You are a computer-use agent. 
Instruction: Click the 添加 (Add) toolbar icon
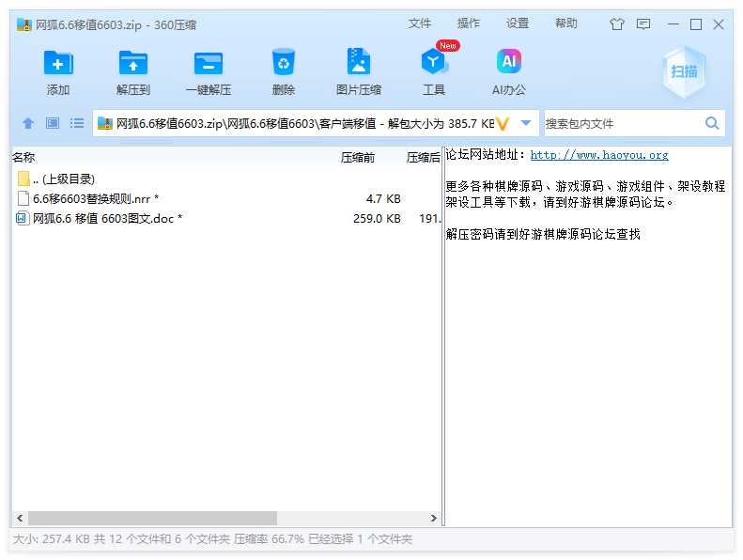[58, 63]
